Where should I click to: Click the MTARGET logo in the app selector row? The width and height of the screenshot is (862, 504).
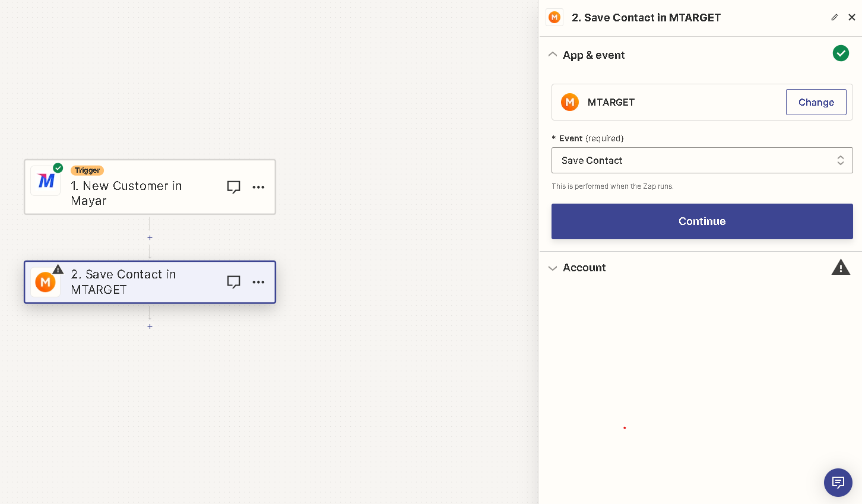click(570, 102)
